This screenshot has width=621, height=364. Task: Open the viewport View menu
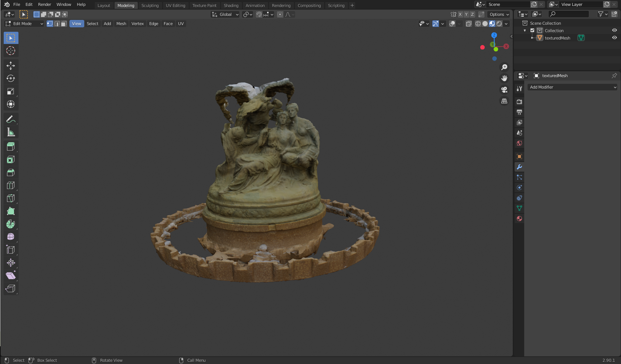76,24
